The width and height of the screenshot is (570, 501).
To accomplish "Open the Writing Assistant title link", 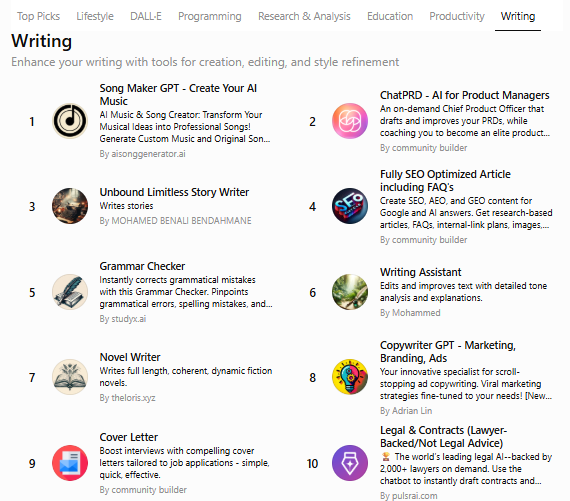I will [x=421, y=272].
